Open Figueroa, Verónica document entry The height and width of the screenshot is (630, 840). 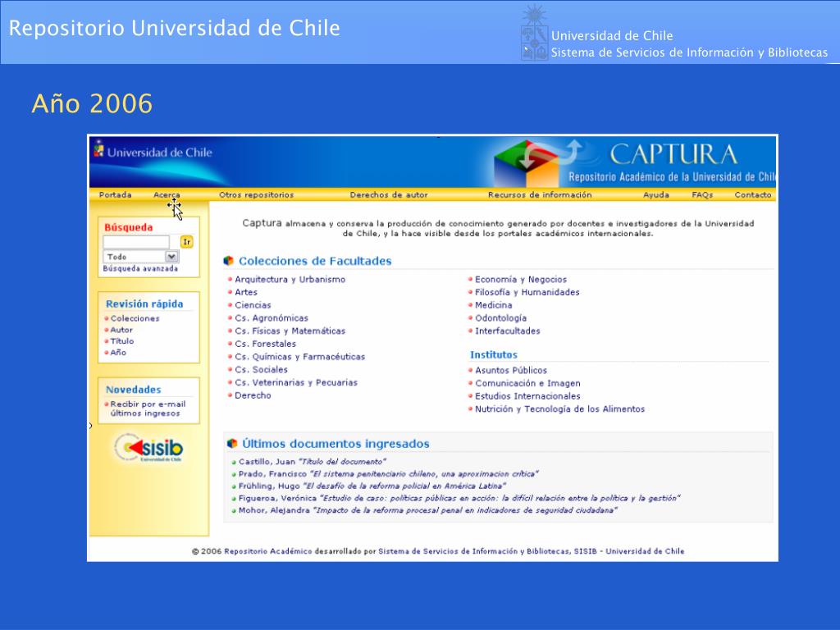(459, 499)
